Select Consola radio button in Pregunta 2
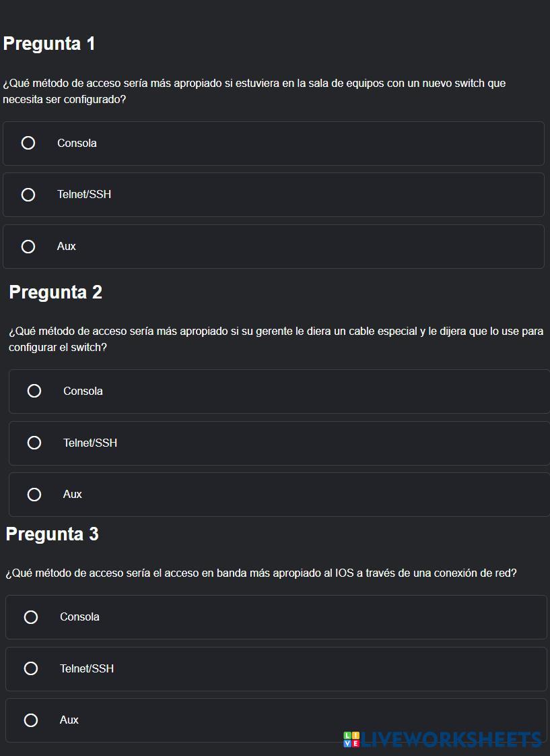Screen dimensions: 550x756 pos(34,391)
